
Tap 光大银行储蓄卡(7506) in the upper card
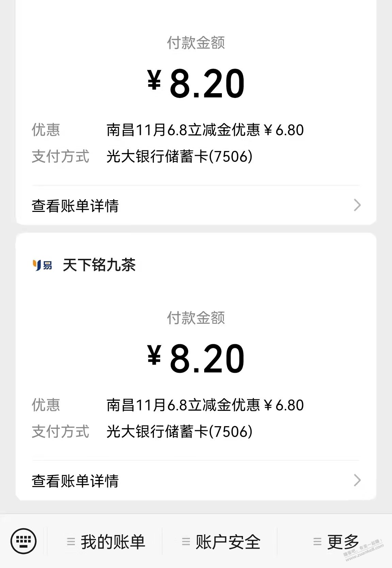179,156
